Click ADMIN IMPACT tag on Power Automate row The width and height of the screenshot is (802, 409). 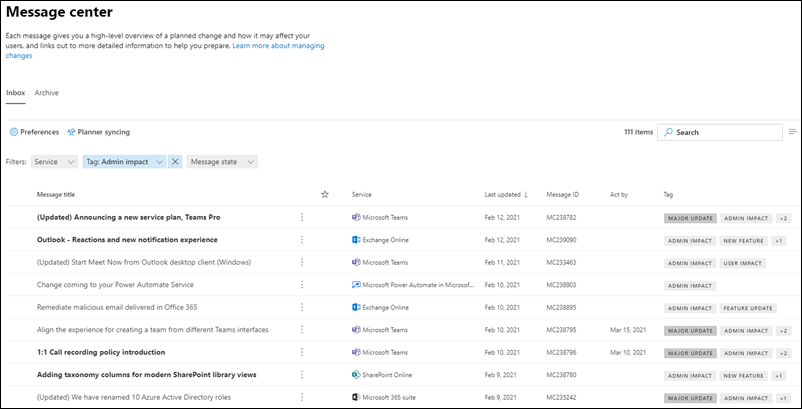(690, 286)
